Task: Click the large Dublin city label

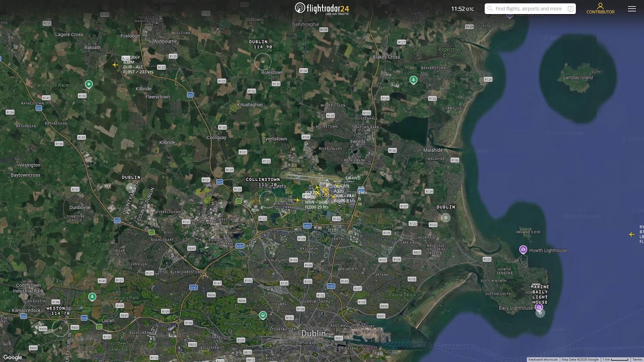Action: 313,333
